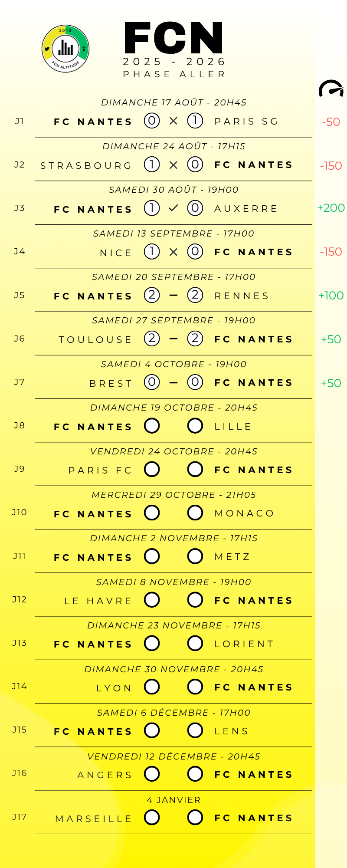
Task: Click the large FCN title
Action: [173, 38]
